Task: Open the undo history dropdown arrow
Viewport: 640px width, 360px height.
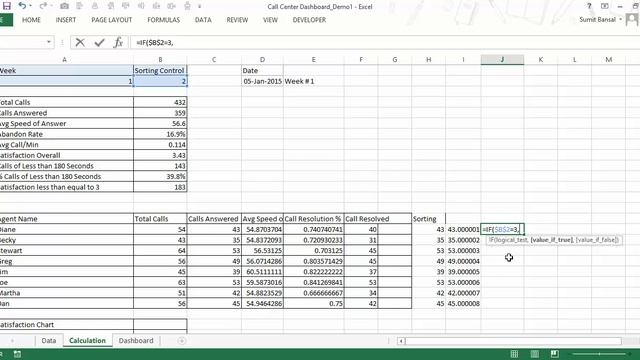Action: click(30, 6)
